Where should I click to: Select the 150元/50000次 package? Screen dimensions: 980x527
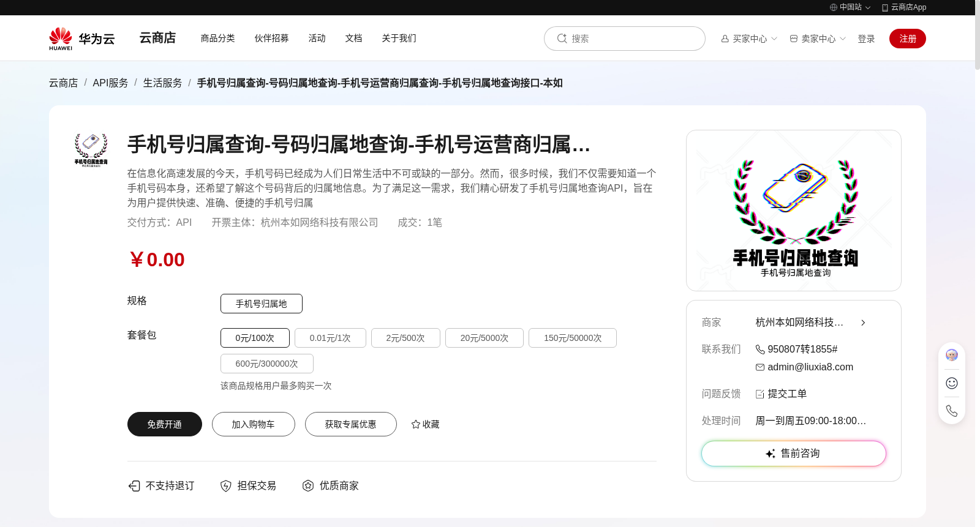pyautogui.click(x=573, y=338)
